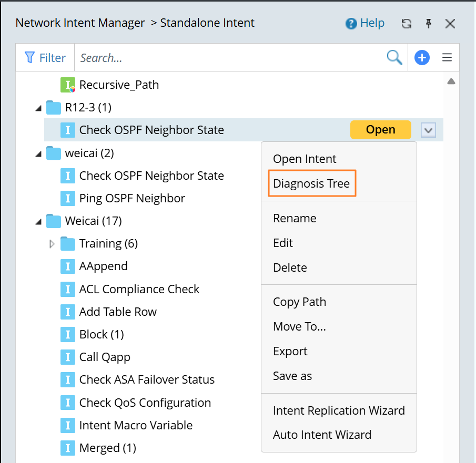The width and height of the screenshot is (476, 463).
Task: Click the blue plus add button
Action: (422, 58)
